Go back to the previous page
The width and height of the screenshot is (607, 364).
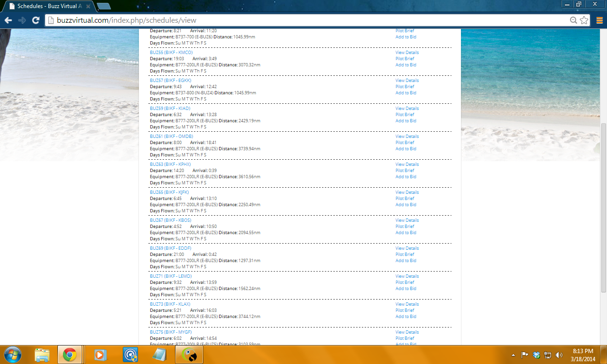coord(8,20)
